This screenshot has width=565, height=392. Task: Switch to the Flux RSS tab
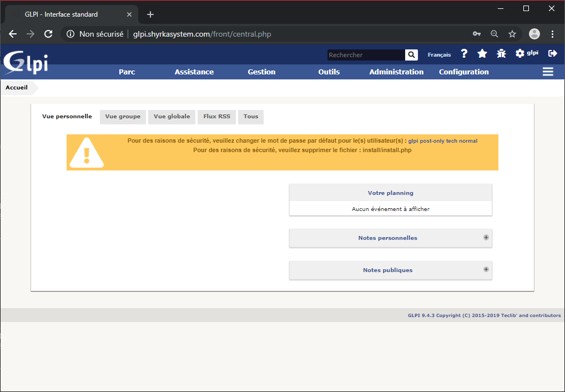click(x=216, y=117)
